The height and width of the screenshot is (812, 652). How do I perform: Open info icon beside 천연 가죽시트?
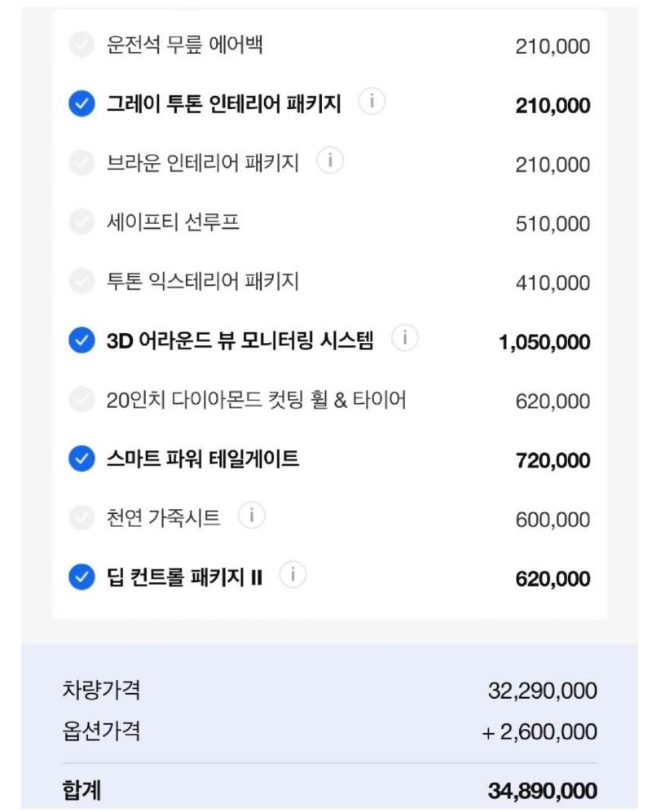[x=251, y=516]
